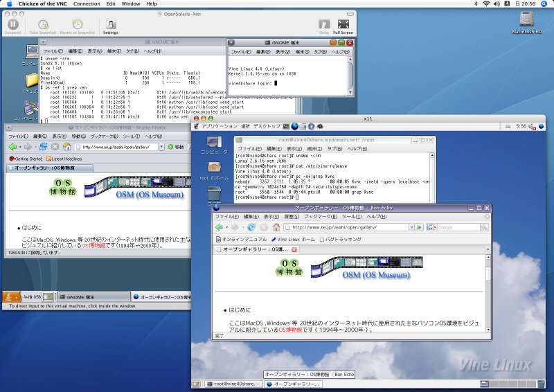Launch the globe web browser icon in the x11 panel
The image size is (554, 392).
pos(295,126)
